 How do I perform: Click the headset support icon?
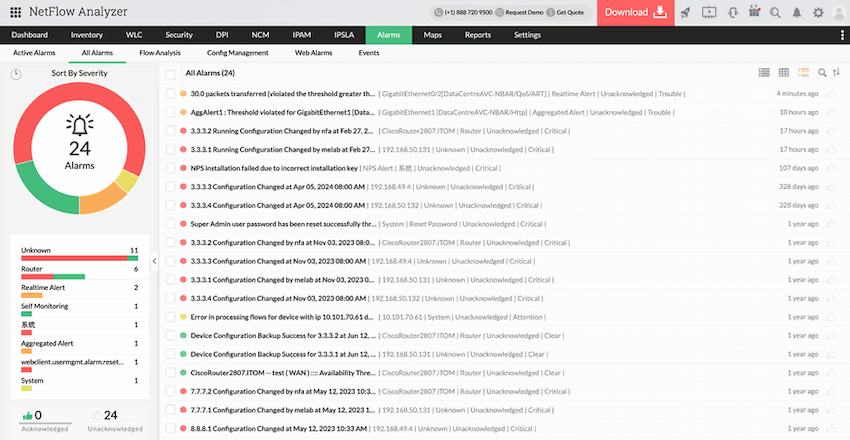[733, 12]
